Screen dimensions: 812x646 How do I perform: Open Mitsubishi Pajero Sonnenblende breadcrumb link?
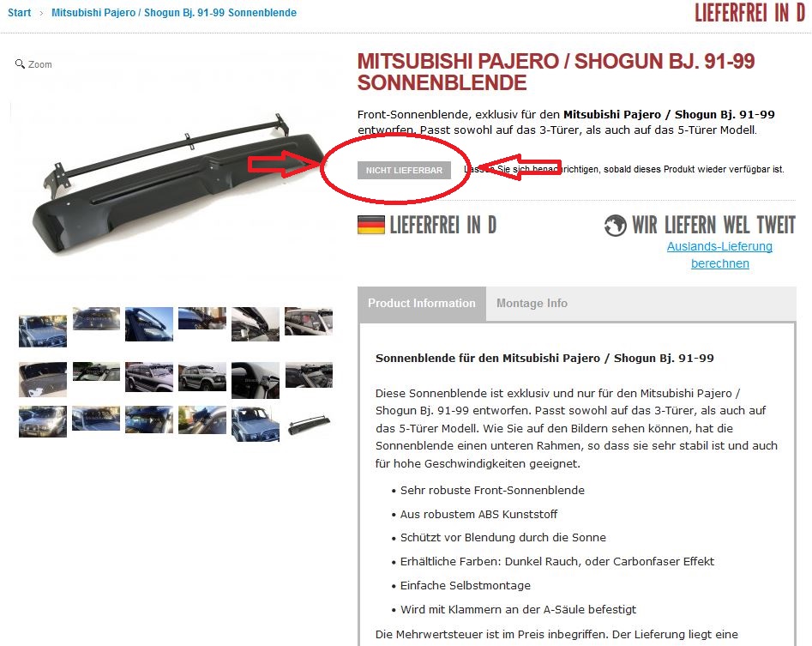tap(174, 12)
